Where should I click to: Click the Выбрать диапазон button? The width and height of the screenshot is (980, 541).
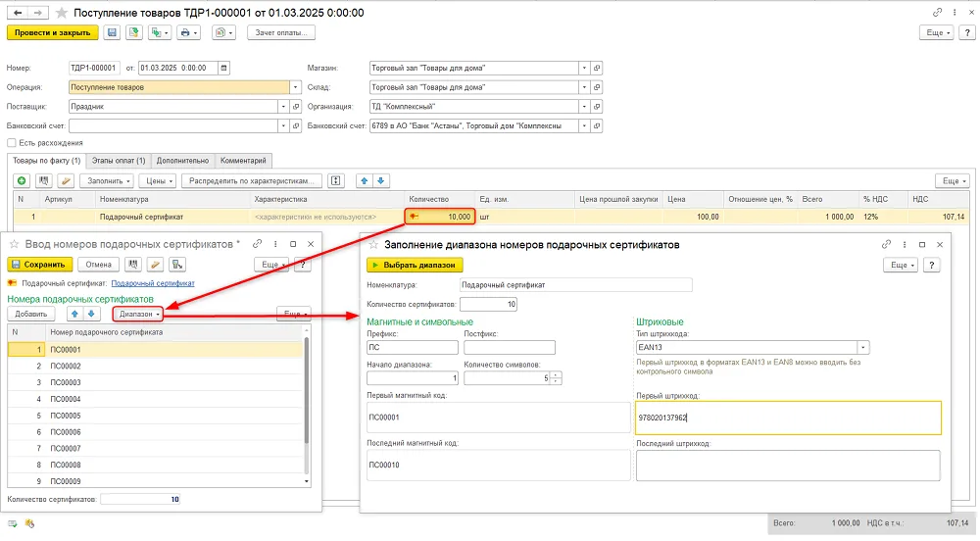[x=415, y=265]
